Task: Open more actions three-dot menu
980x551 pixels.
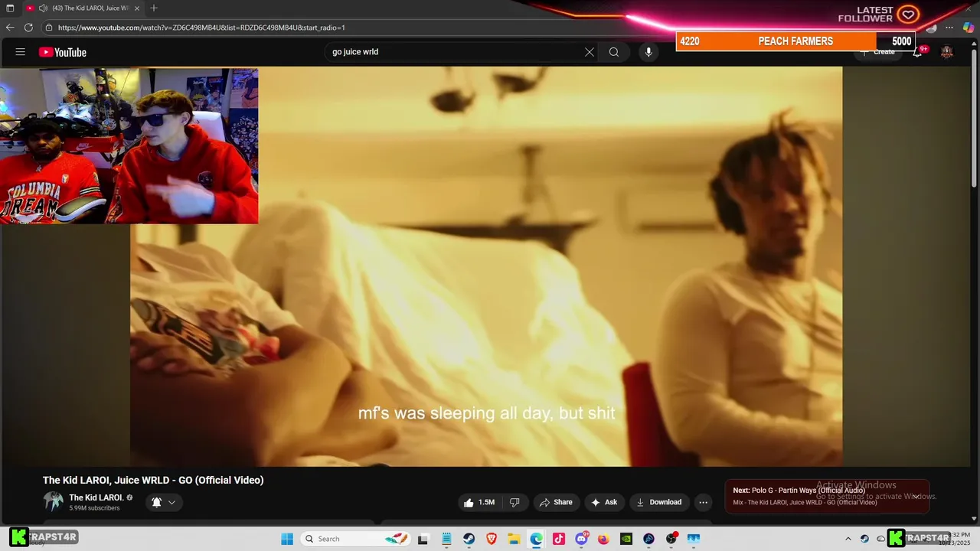Action: [703, 502]
